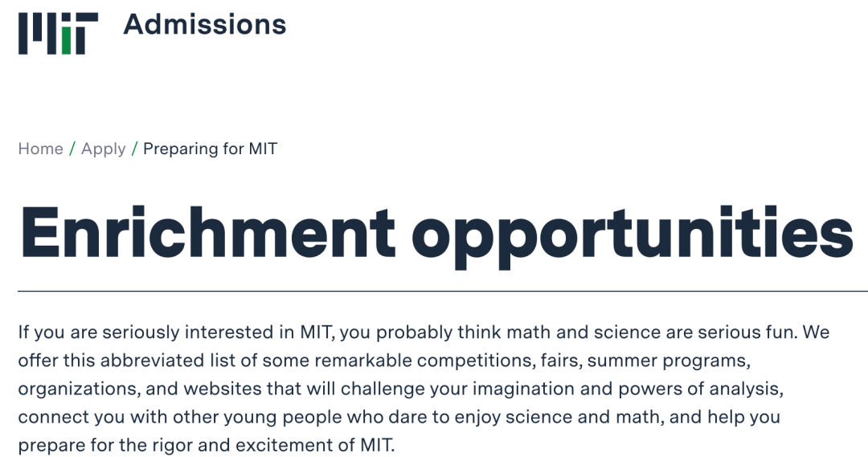The width and height of the screenshot is (868, 457).
Task: Click the word opportunities in the heading
Action: pos(633,237)
